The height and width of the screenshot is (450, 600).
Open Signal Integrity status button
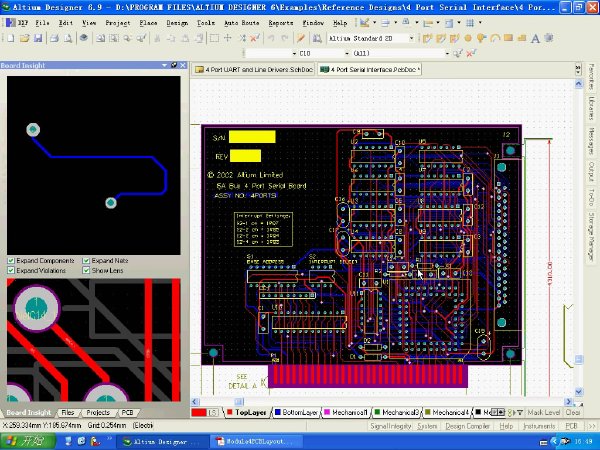[390, 426]
